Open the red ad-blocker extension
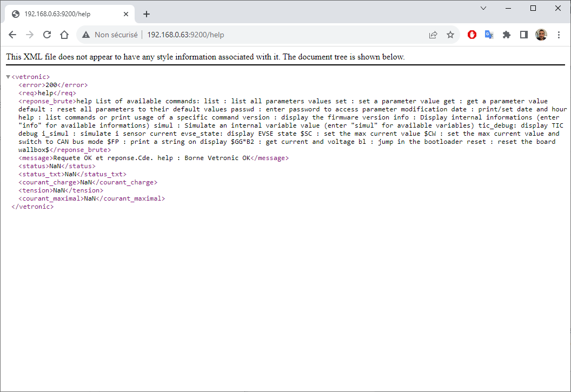This screenshot has width=571, height=392. point(472,35)
